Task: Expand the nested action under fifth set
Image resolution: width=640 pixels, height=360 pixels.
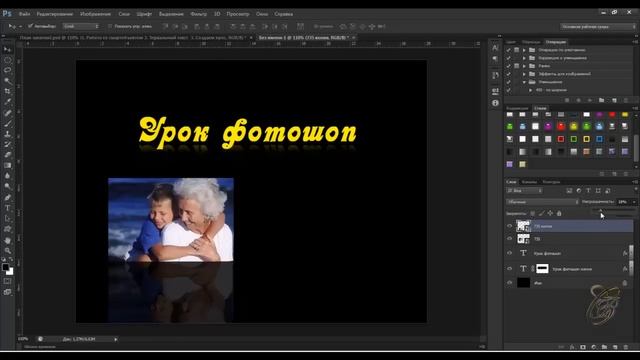Action: 531,90
